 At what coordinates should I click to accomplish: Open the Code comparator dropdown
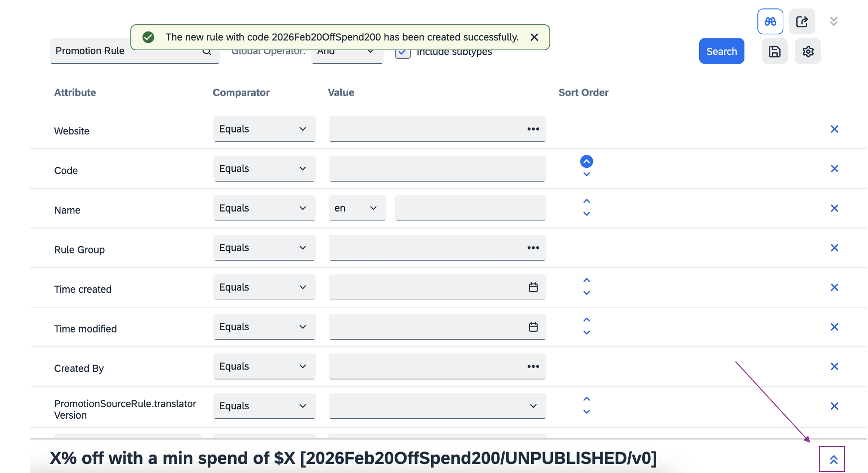[x=264, y=169]
